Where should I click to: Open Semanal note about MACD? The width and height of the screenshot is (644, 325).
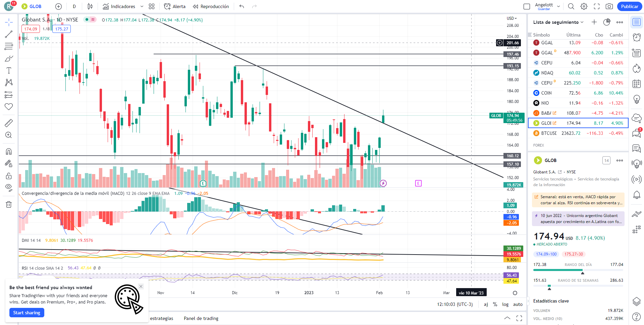[578, 200]
